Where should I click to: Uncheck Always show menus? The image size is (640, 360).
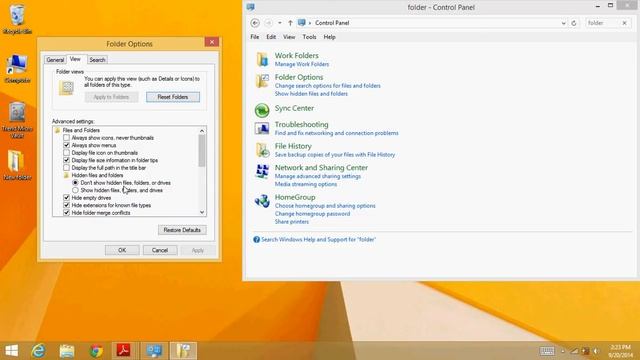67,145
